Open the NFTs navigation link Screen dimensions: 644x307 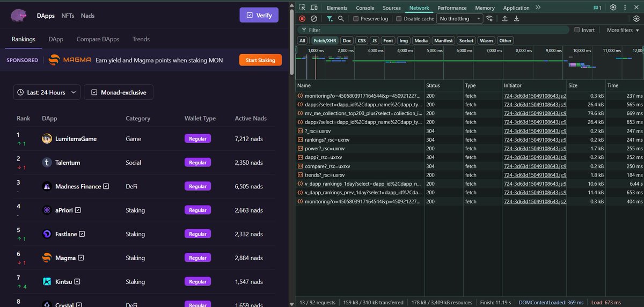click(x=68, y=16)
